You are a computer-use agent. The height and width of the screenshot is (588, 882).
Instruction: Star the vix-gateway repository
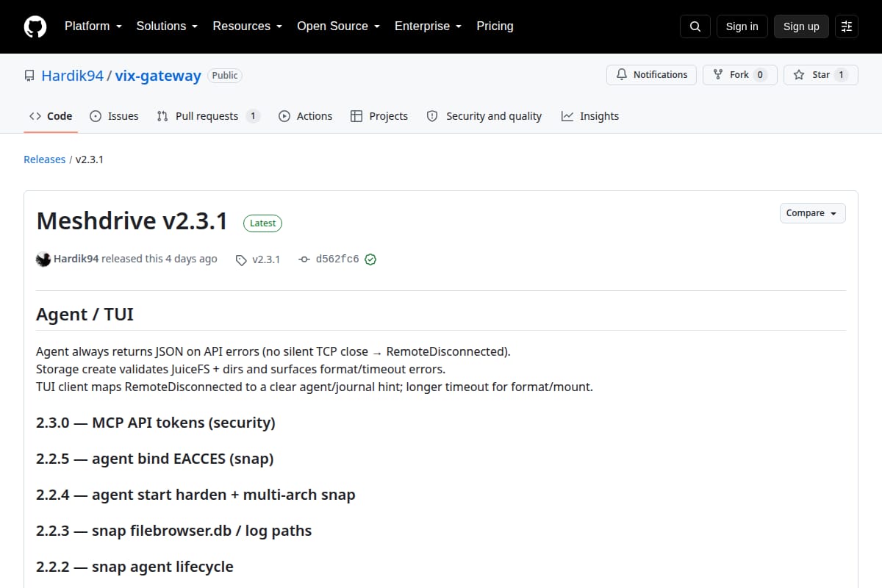click(x=820, y=75)
